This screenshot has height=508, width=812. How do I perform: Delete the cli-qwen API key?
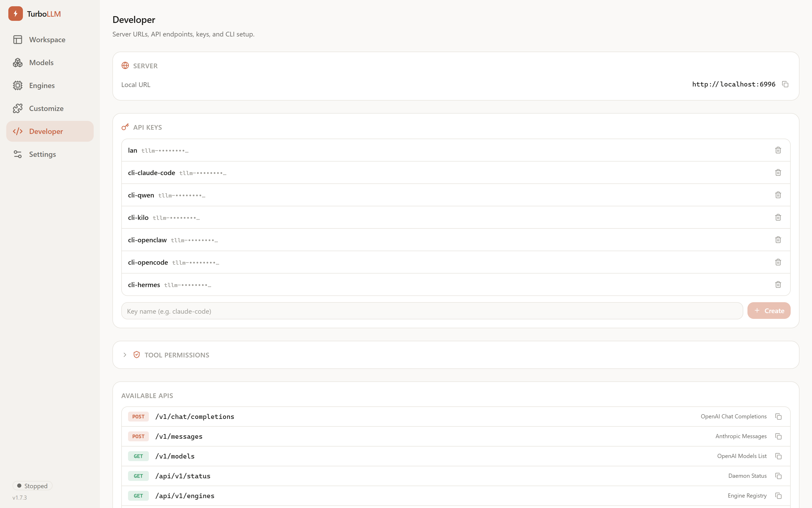point(778,195)
